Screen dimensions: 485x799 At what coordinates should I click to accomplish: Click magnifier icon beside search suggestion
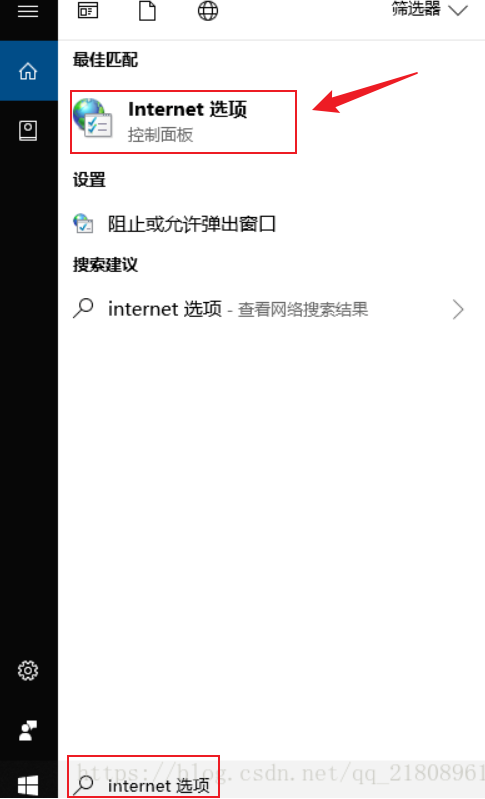pyautogui.click(x=83, y=308)
